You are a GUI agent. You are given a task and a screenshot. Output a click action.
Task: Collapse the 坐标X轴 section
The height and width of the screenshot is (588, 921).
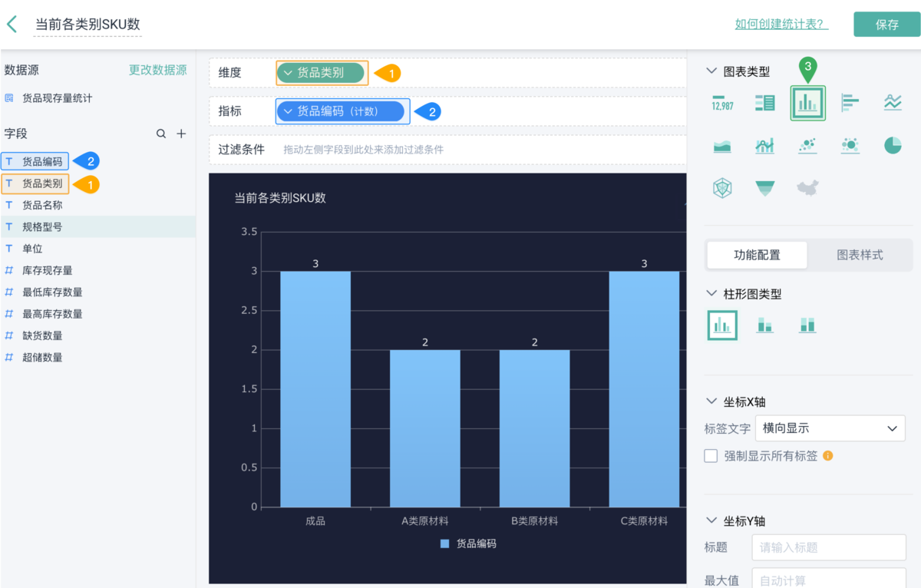coord(711,402)
